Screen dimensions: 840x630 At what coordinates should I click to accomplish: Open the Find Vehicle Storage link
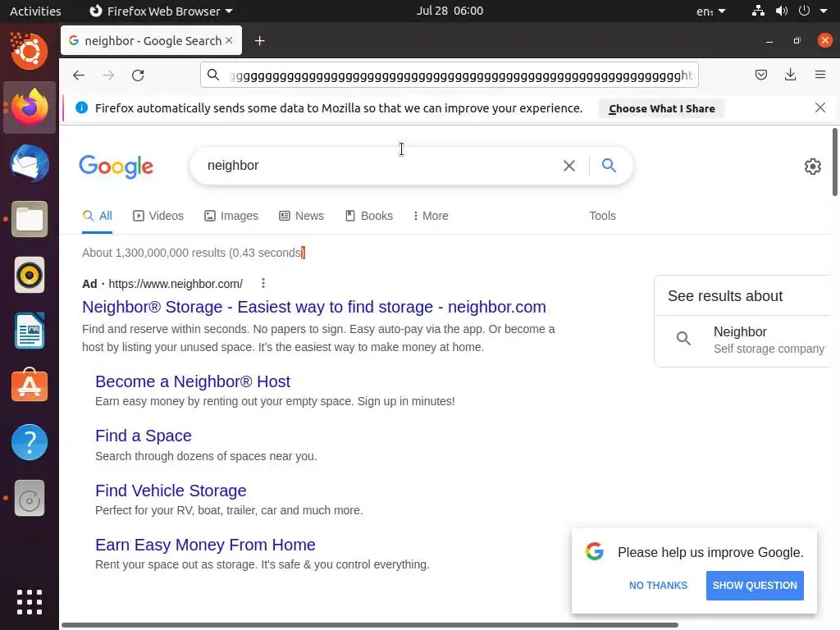pyautogui.click(x=171, y=491)
